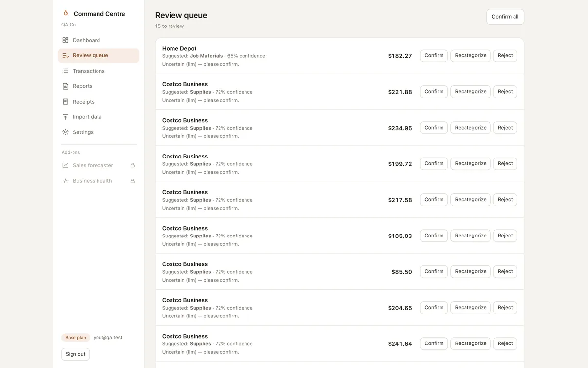Reject the Costco Business $221.88 transaction
The width and height of the screenshot is (588, 368).
[x=505, y=92]
